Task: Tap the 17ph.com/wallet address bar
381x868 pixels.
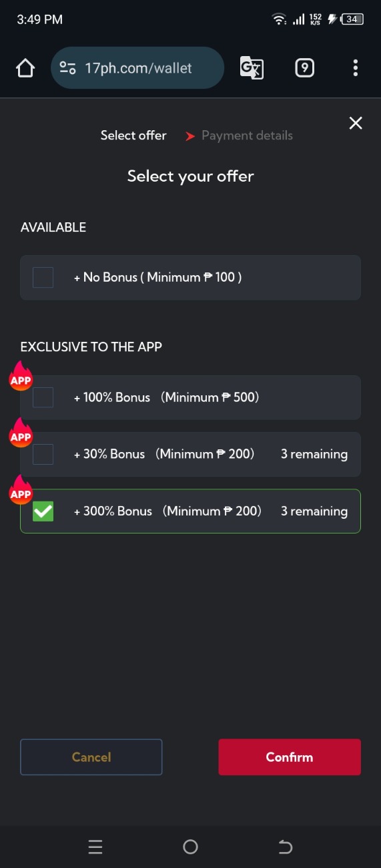Action: (x=137, y=68)
